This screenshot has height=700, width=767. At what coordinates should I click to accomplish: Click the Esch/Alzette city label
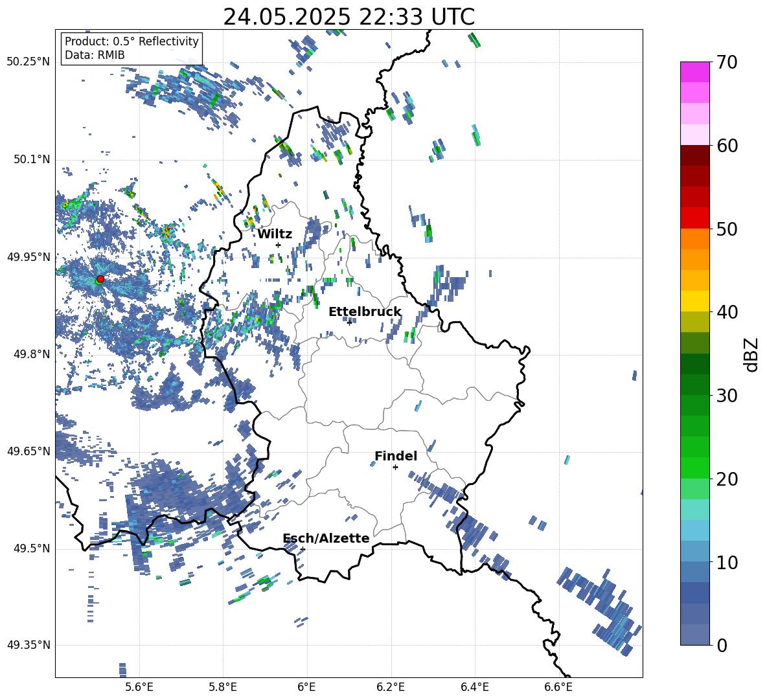[326, 538]
